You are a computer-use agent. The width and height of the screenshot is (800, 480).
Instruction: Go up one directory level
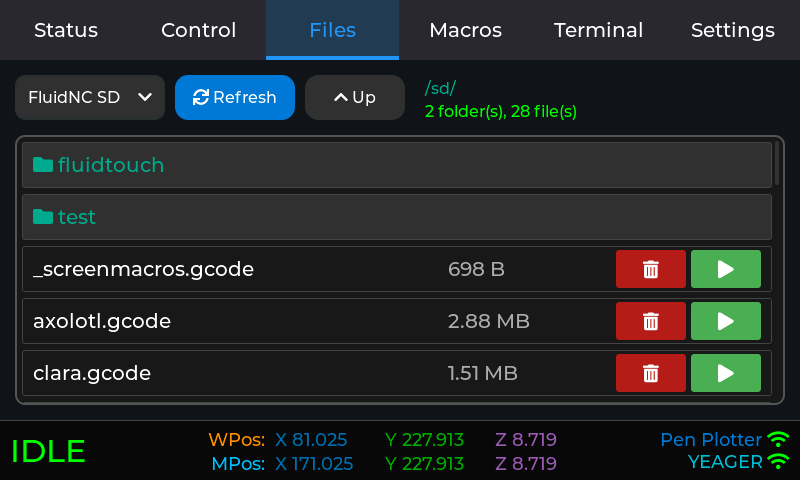tap(355, 97)
